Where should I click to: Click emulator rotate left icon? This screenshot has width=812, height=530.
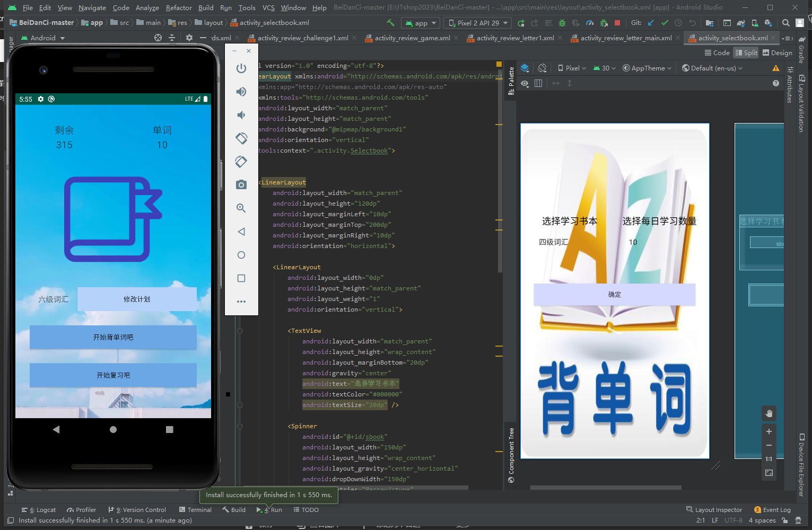tap(241, 138)
